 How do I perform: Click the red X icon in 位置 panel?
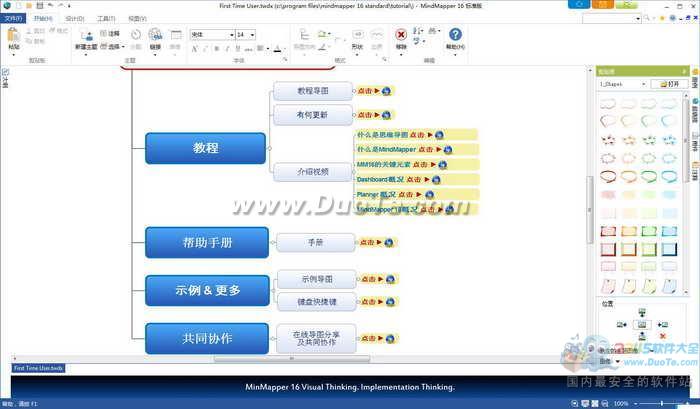[662, 336]
